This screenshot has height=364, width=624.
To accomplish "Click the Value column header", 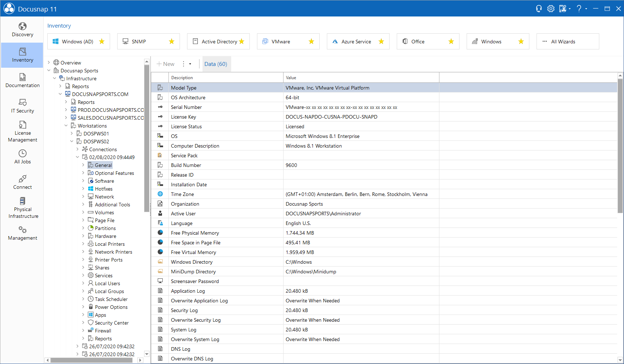I will pyautogui.click(x=361, y=78).
